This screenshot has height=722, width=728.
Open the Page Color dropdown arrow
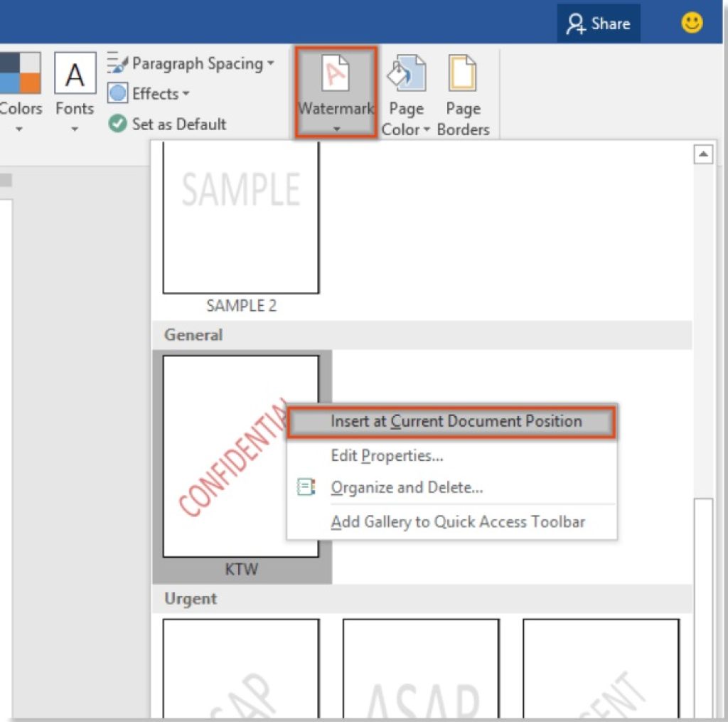[x=427, y=131]
